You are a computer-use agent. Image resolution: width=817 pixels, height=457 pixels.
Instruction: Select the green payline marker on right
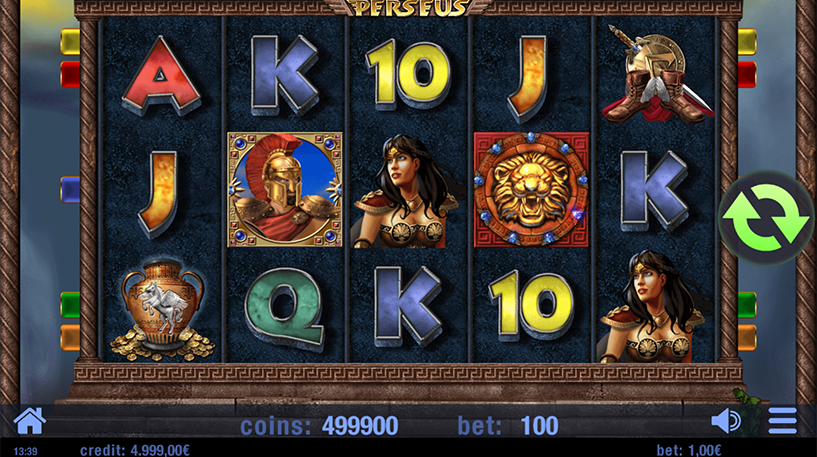(747, 305)
